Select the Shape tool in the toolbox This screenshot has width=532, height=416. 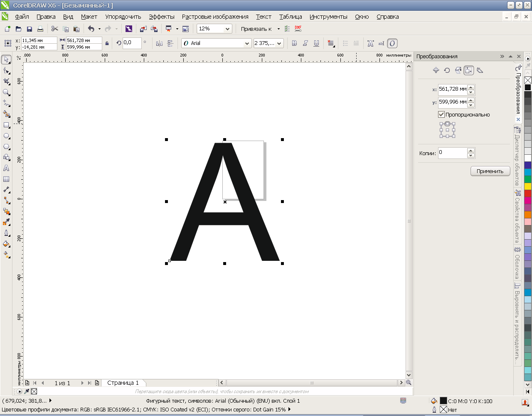click(6, 71)
